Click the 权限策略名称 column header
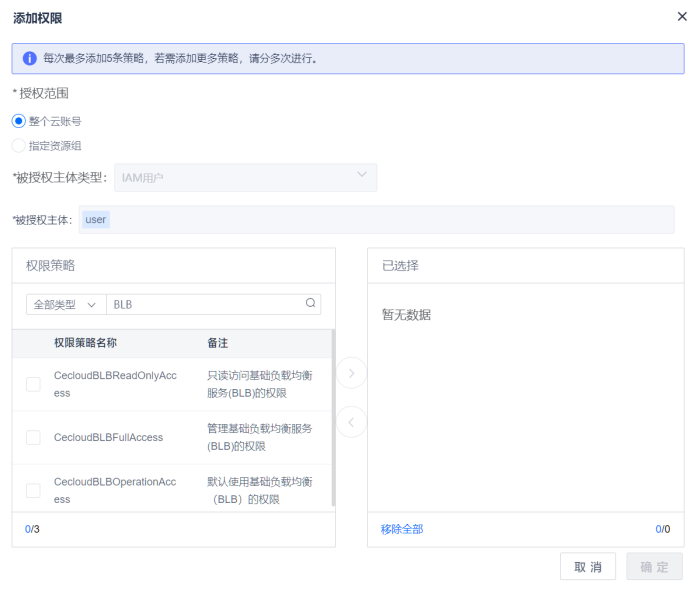Viewport: 700px width, 591px height. point(85,343)
